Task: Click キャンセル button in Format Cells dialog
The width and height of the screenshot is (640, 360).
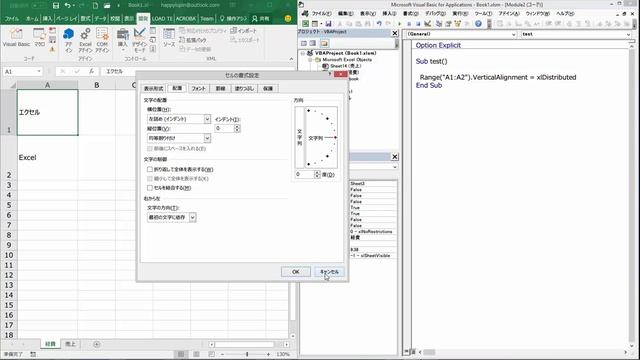Action: coord(329,272)
